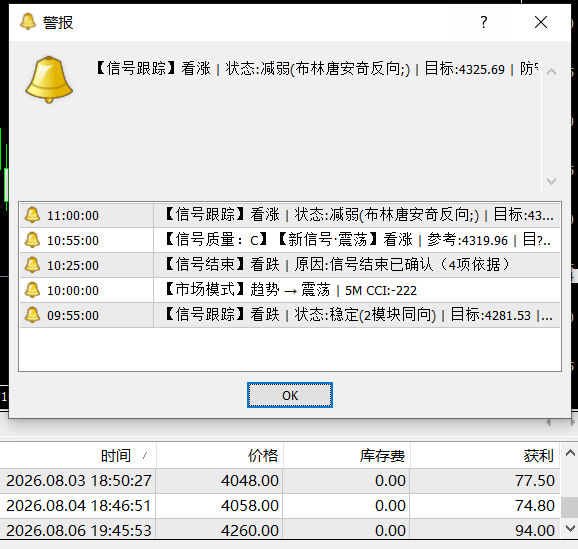The height and width of the screenshot is (549, 578).
Task: Open help with the question mark button
Action: [484, 22]
